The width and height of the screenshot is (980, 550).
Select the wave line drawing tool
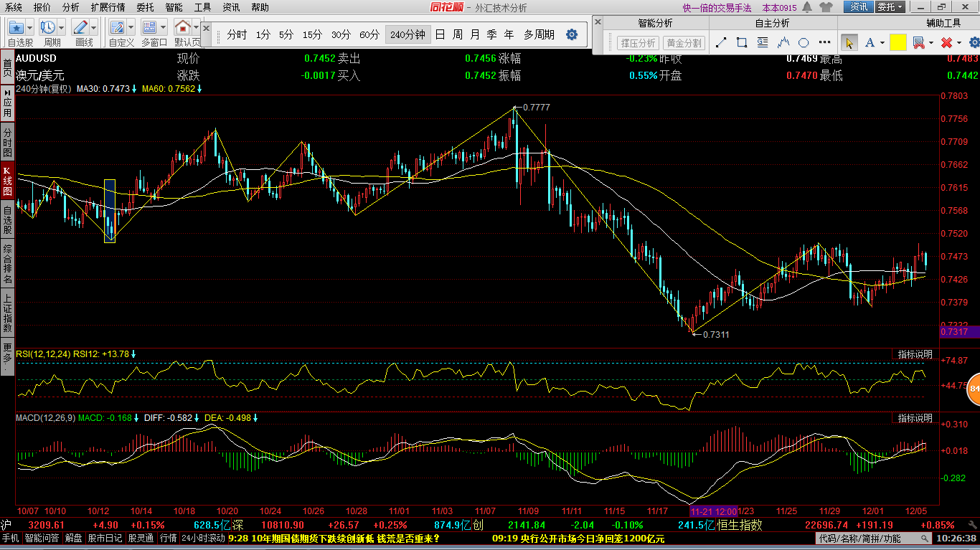(x=783, y=43)
